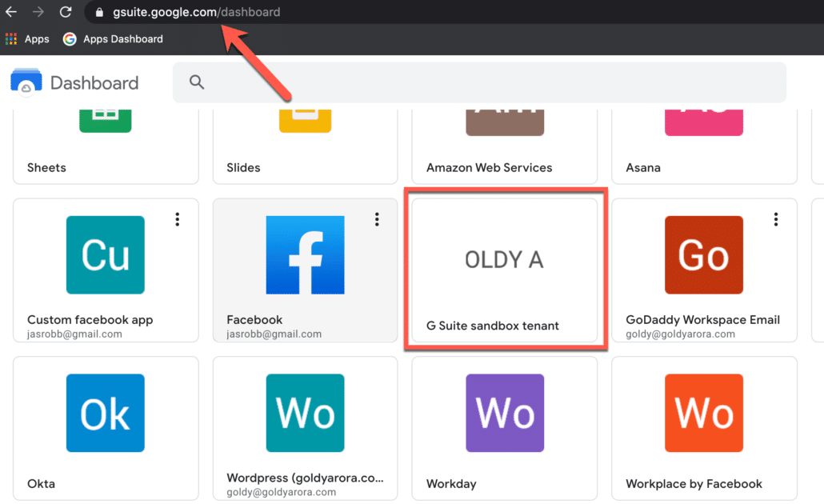Select jasrobb@gmail.com under Facebook

[x=274, y=334]
